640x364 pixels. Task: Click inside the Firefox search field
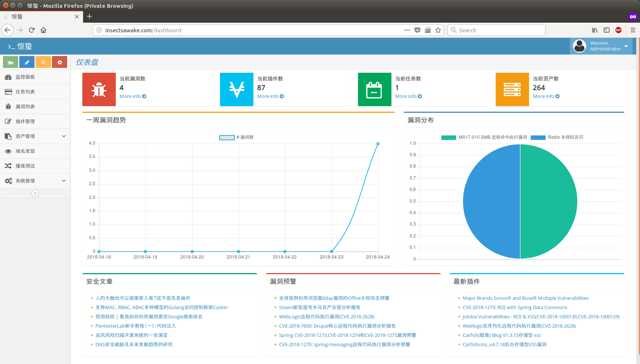496,30
